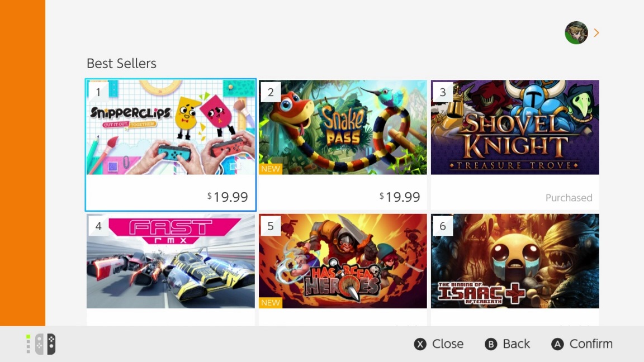The width and height of the screenshot is (644, 362).
Task: Choose the Confirm label
Action: (x=590, y=344)
